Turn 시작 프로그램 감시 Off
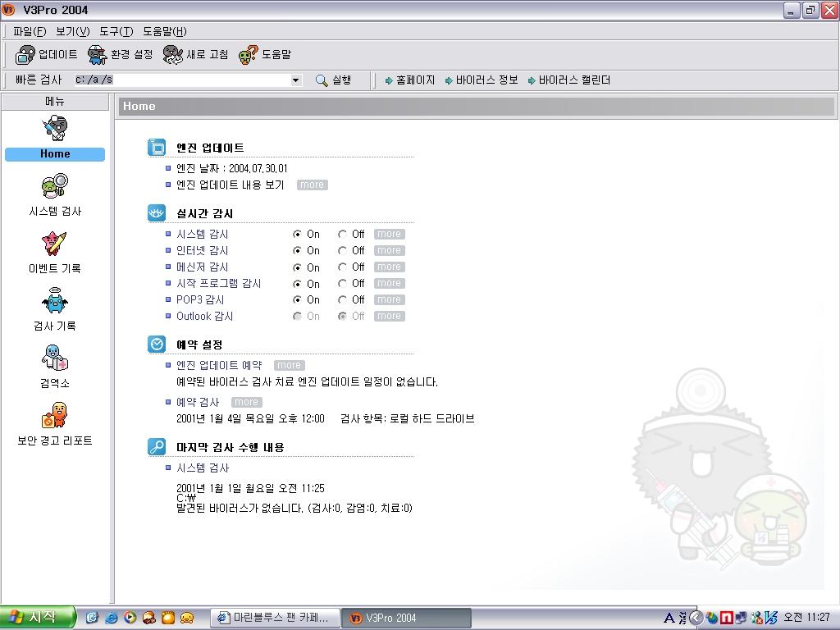This screenshot has width=840, height=630. (x=342, y=283)
